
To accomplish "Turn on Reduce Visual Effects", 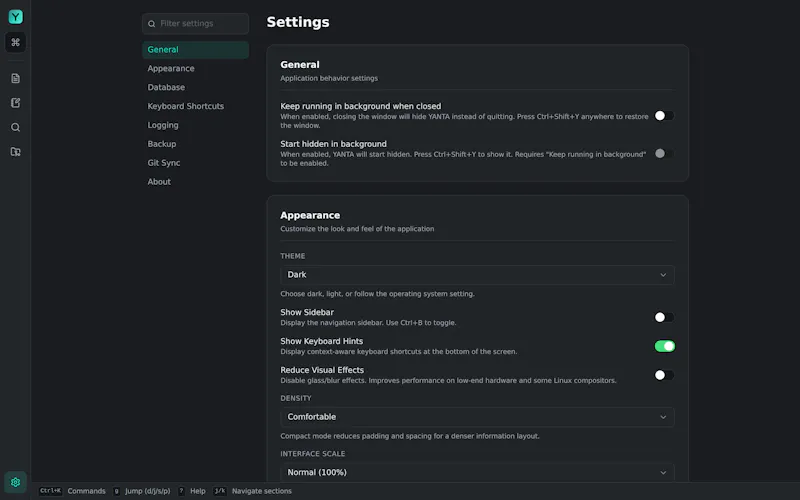I will coord(664,375).
